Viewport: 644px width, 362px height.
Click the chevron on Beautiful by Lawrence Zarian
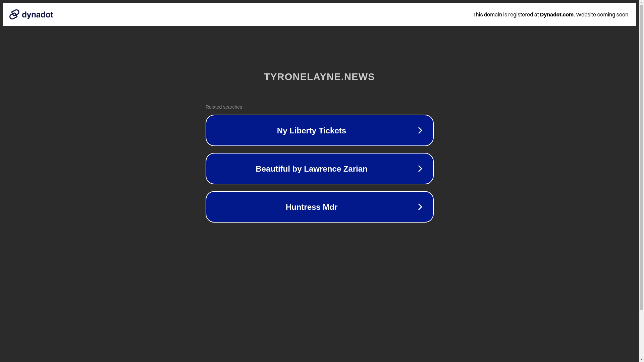click(x=420, y=169)
